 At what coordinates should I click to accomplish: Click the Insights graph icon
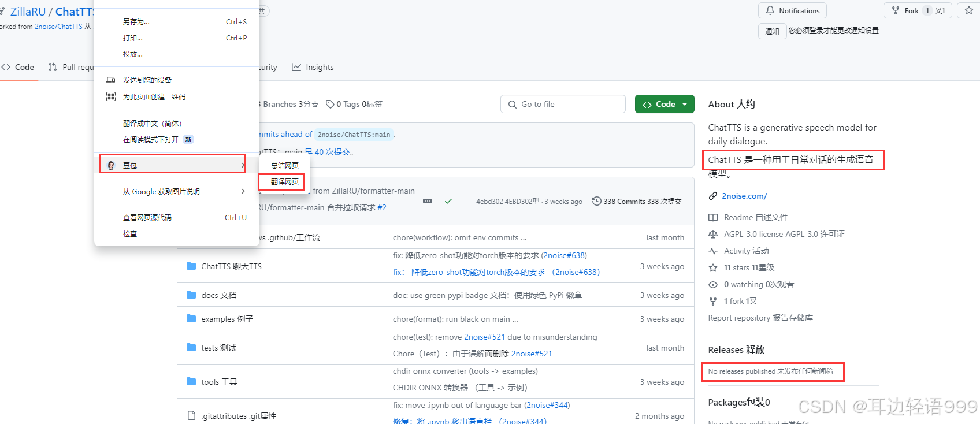[x=296, y=67]
